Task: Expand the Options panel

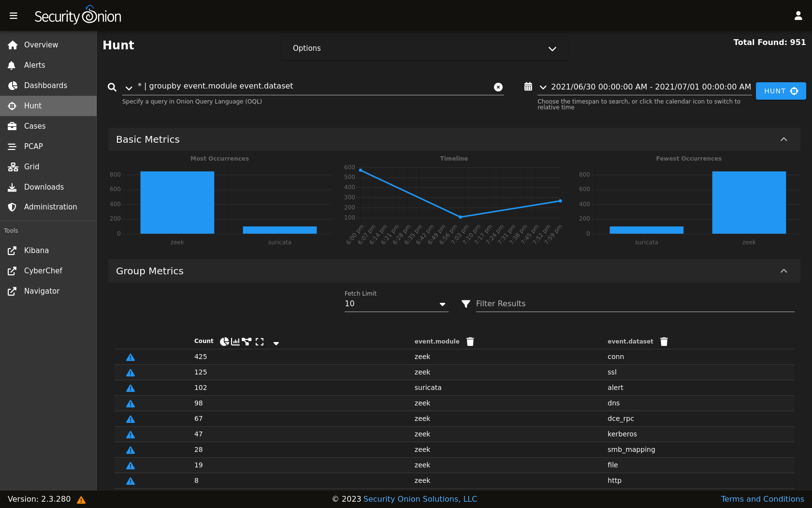Action: pos(424,48)
